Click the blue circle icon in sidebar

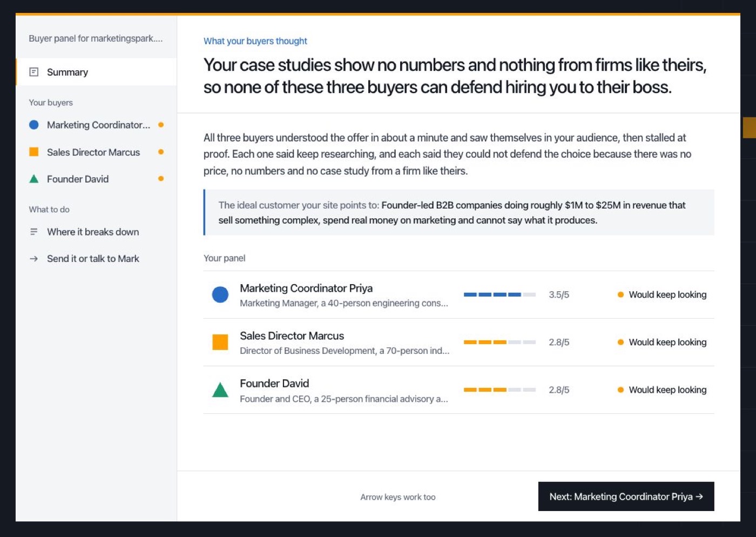(x=33, y=125)
